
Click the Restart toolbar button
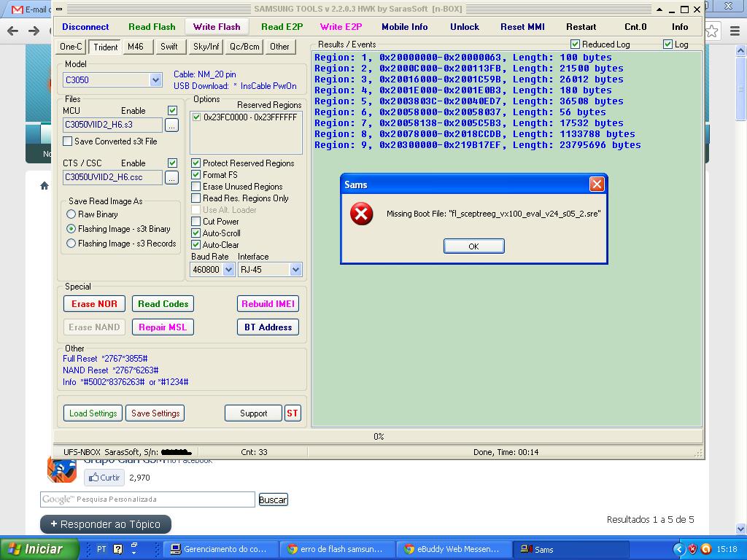point(581,27)
